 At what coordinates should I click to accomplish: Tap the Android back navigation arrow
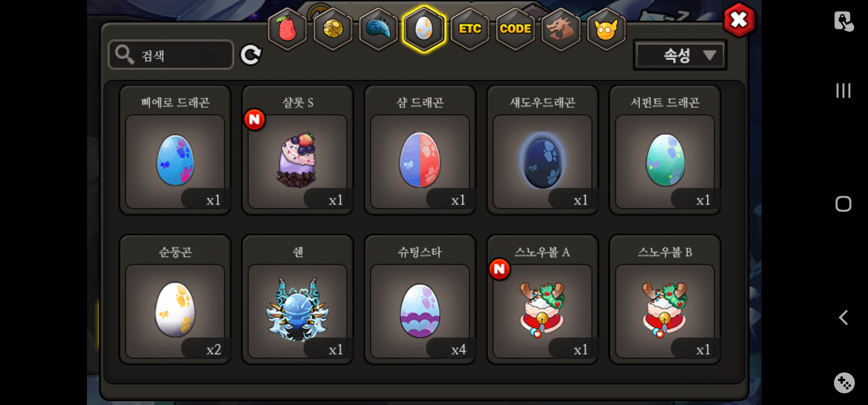tap(843, 318)
